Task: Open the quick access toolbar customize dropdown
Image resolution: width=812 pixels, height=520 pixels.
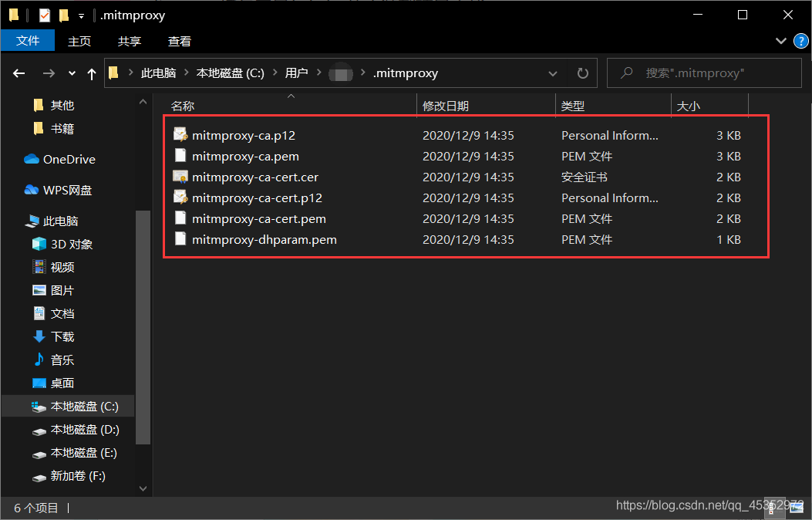Action: [x=81, y=16]
